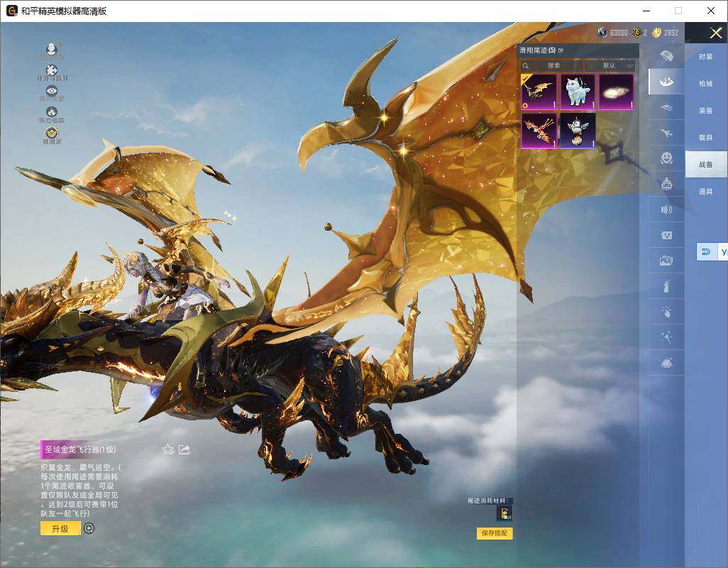
Task: Click the 搜索 search field
Action: click(x=553, y=65)
